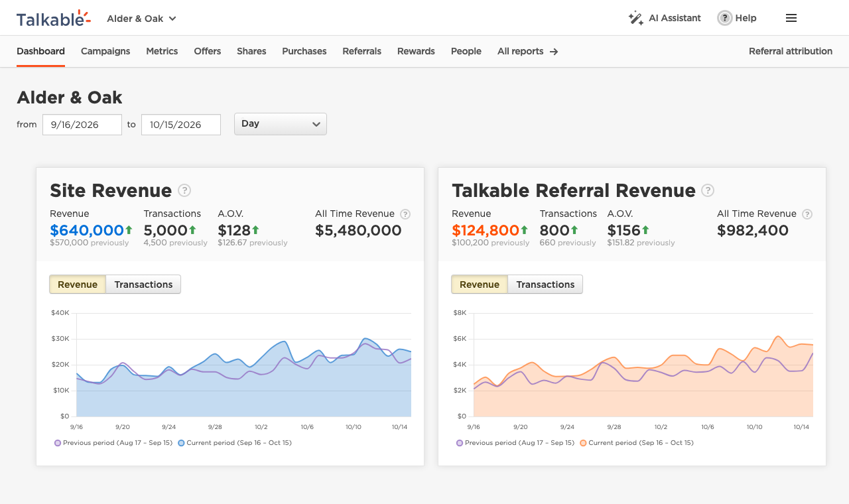Toggle Previous period legend in Site Revenue chart
Image resolution: width=849 pixels, height=504 pixels.
click(113, 443)
